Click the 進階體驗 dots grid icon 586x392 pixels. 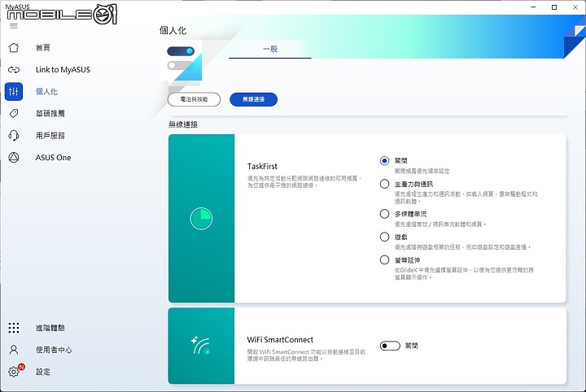14,328
